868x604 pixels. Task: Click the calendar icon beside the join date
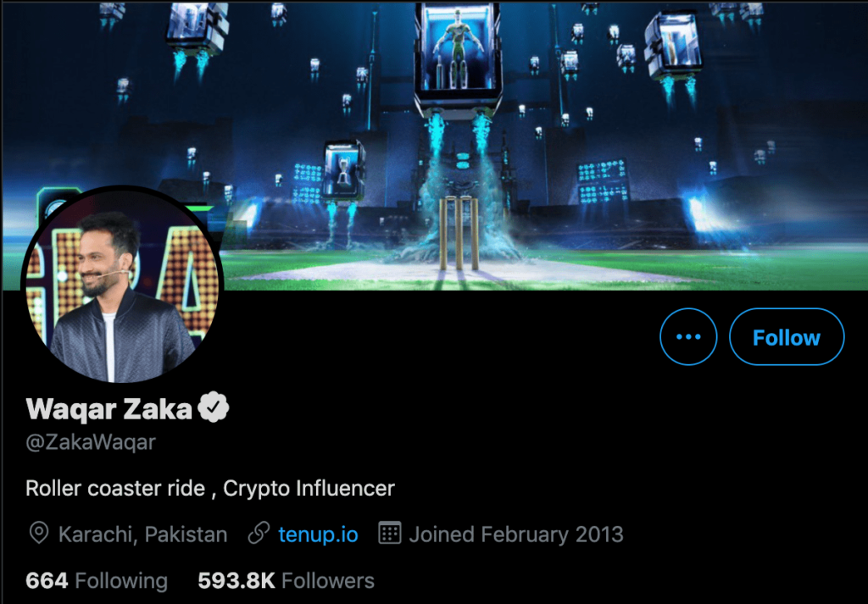click(390, 534)
